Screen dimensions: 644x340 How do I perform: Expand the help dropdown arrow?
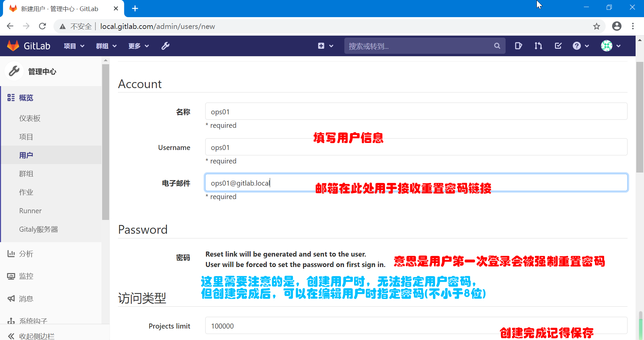click(587, 46)
